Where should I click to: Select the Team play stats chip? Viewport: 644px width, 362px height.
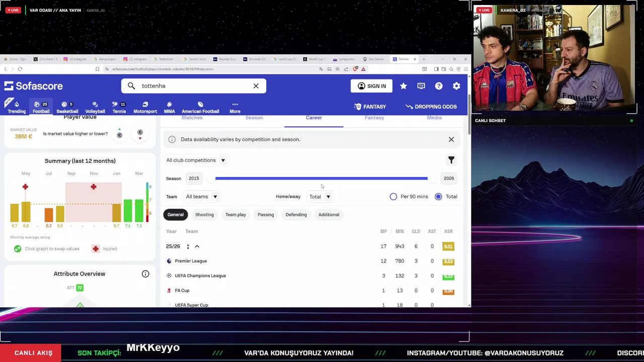point(235,215)
